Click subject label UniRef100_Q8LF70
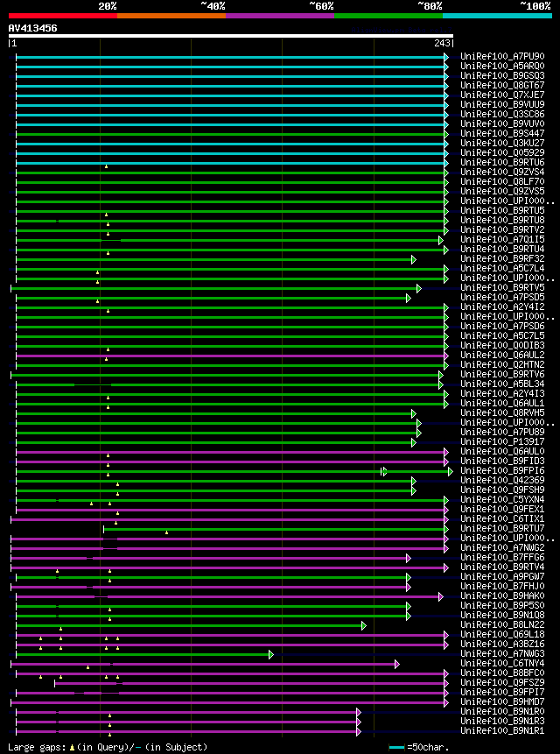Viewport: 560px width, 754px height. click(x=502, y=181)
